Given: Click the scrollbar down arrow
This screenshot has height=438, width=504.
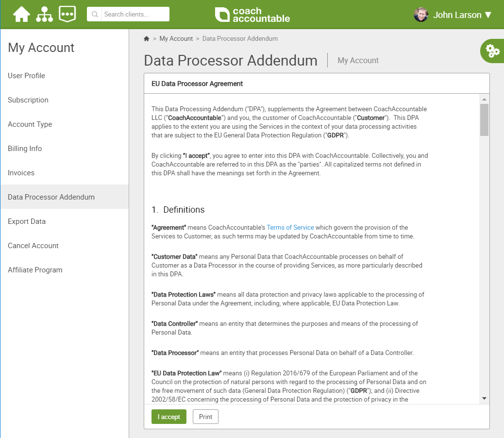Looking at the screenshot, I should click(x=484, y=399).
